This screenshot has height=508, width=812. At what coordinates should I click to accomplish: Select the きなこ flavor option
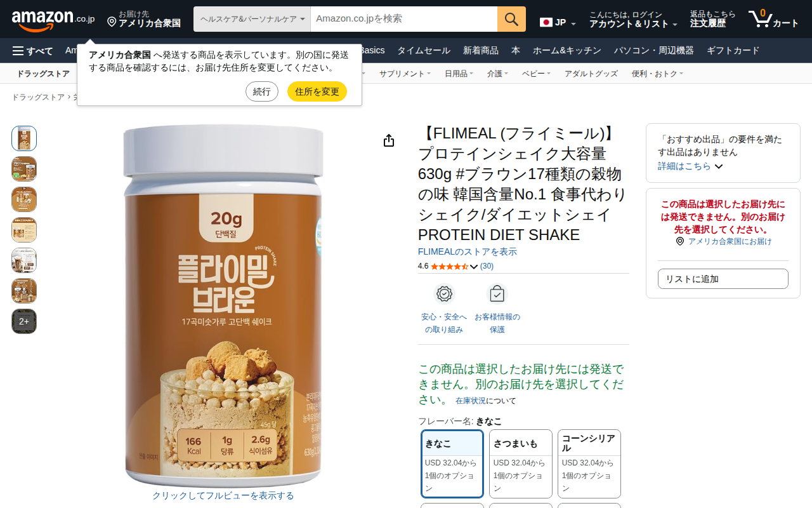coord(452,464)
